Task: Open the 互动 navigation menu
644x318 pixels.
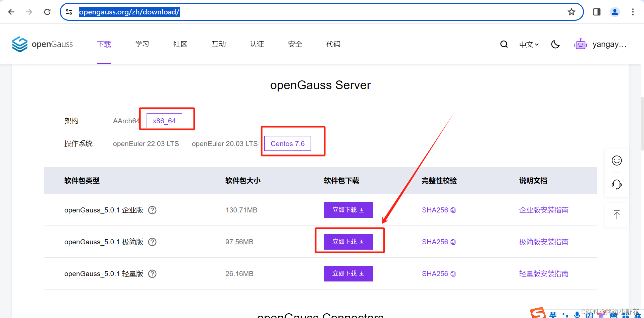Action: tap(219, 44)
